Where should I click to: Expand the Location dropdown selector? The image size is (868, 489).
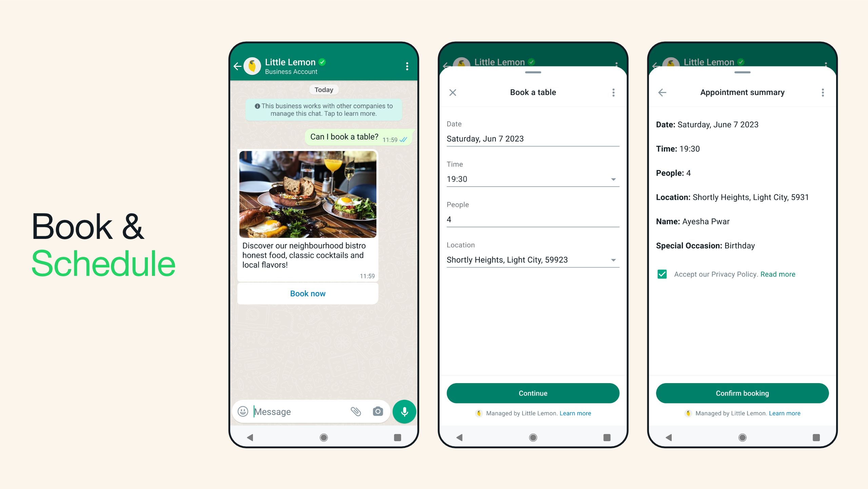pos(613,259)
